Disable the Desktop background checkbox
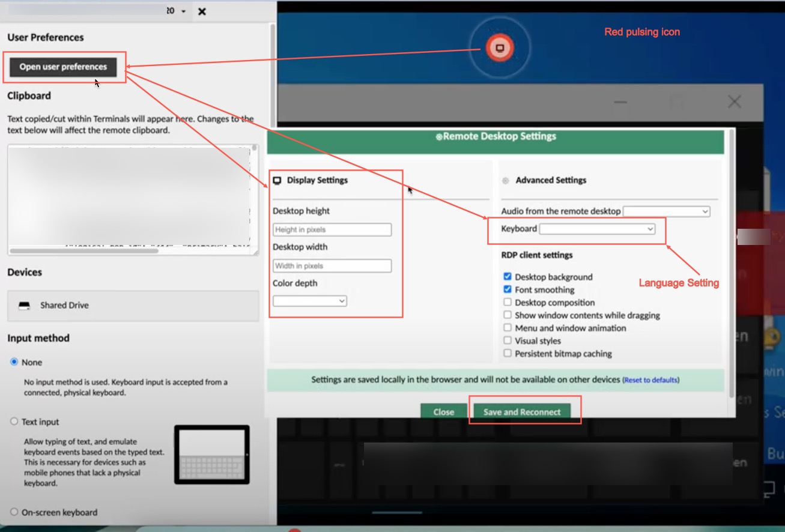Screen dimensions: 785x532 pyautogui.click(x=508, y=277)
